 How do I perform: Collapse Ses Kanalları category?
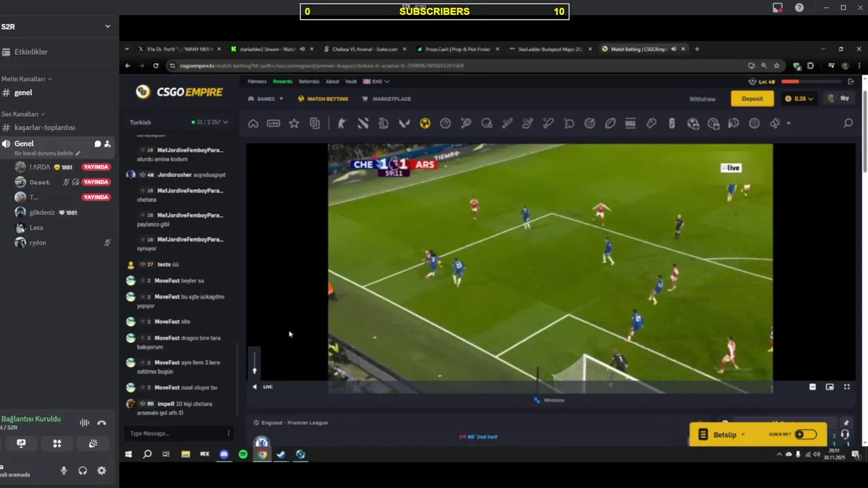pyautogui.click(x=23, y=114)
